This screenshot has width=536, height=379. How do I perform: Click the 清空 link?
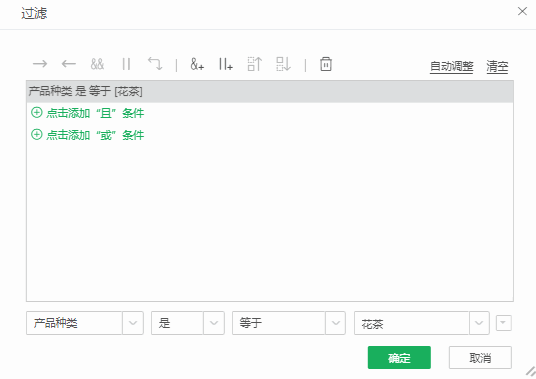497,66
